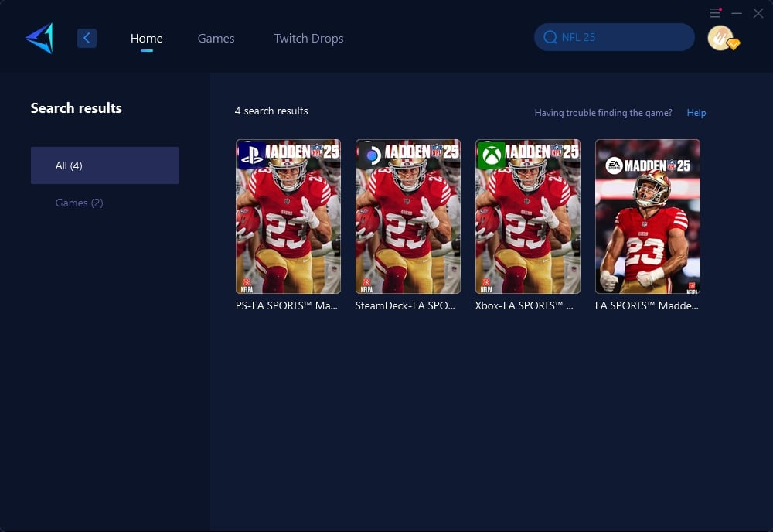This screenshot has height=532, width=773.
Task: Open the Home tab
Action: tap(146, 38)
